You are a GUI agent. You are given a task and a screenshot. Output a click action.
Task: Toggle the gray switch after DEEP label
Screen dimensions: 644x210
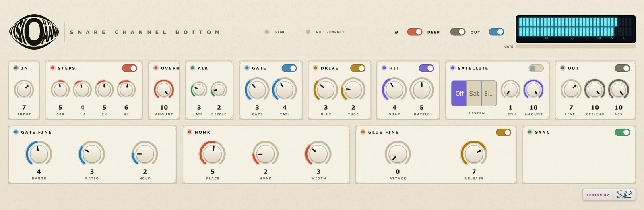(x=458, y=32)
